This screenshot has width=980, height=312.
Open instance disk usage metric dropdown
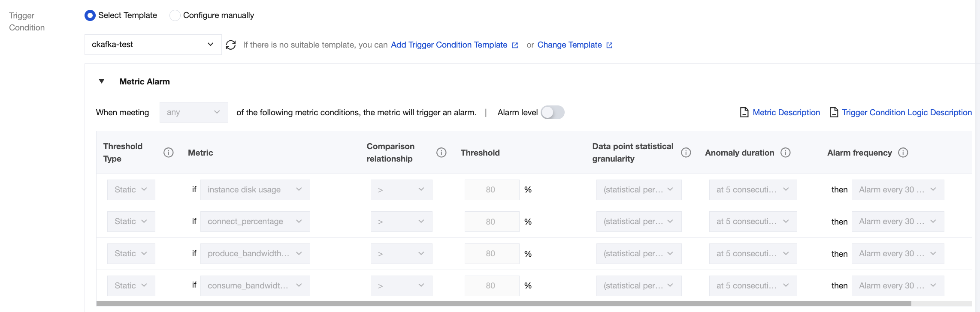[x=255, y=190]
